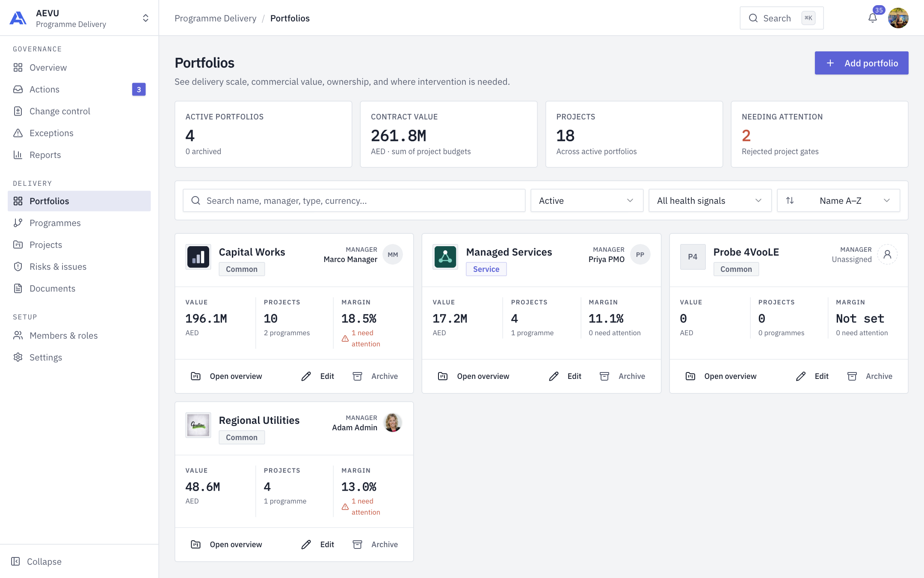The image size is (924, 578).
Task: Click the Adam Admin avatar photo
Action: [393, 423]
